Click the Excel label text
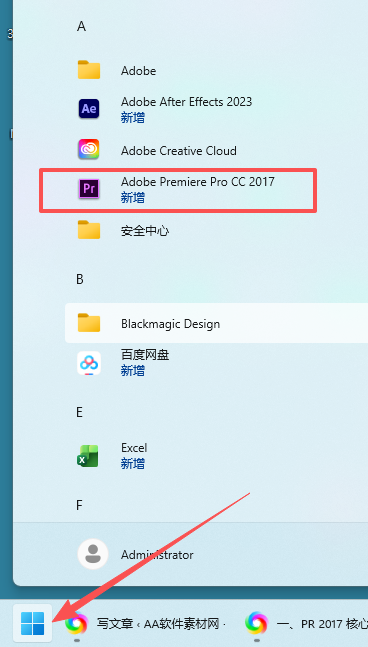368x647 pixels. (134, 448)
